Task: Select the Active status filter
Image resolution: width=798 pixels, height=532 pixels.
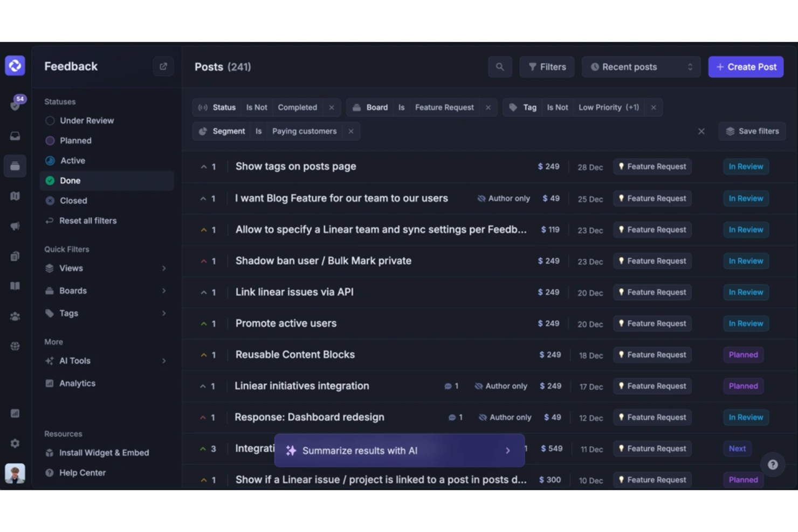Action: tap(107, 161)
